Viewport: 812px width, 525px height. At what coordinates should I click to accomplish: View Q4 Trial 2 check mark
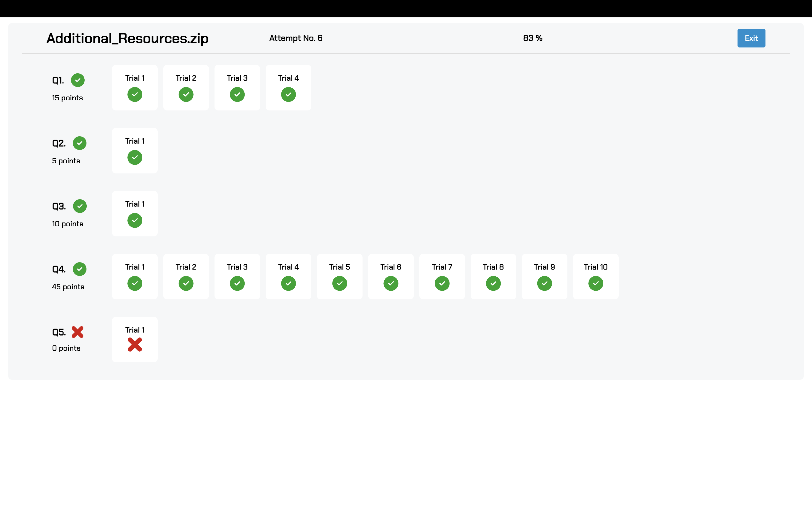point(186,283)
